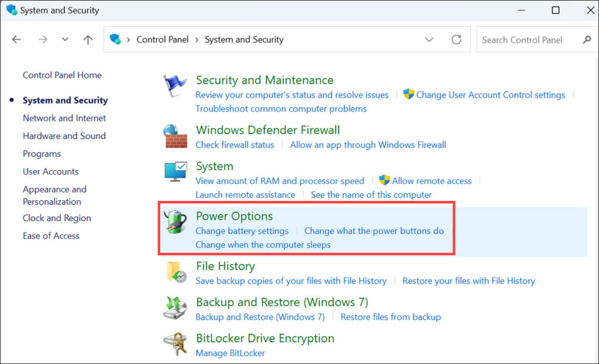Expand the chevron after Control Panel breadcrumb

197,40
